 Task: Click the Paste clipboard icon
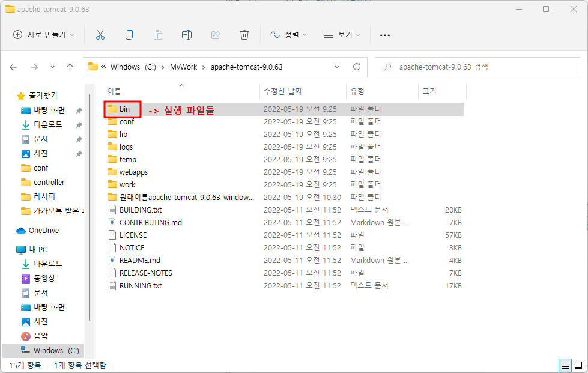pyautogui.click(x=158, y=35)
